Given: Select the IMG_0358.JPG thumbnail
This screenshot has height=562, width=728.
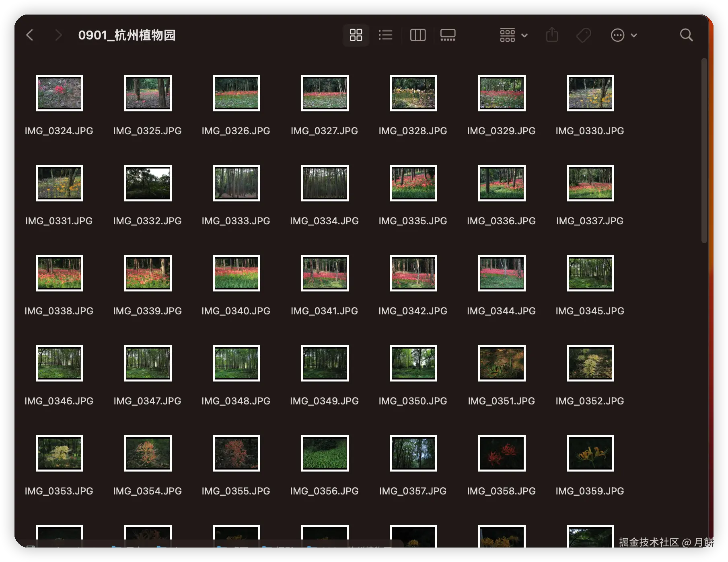Looking at the screenshot, I should point(502,453).
